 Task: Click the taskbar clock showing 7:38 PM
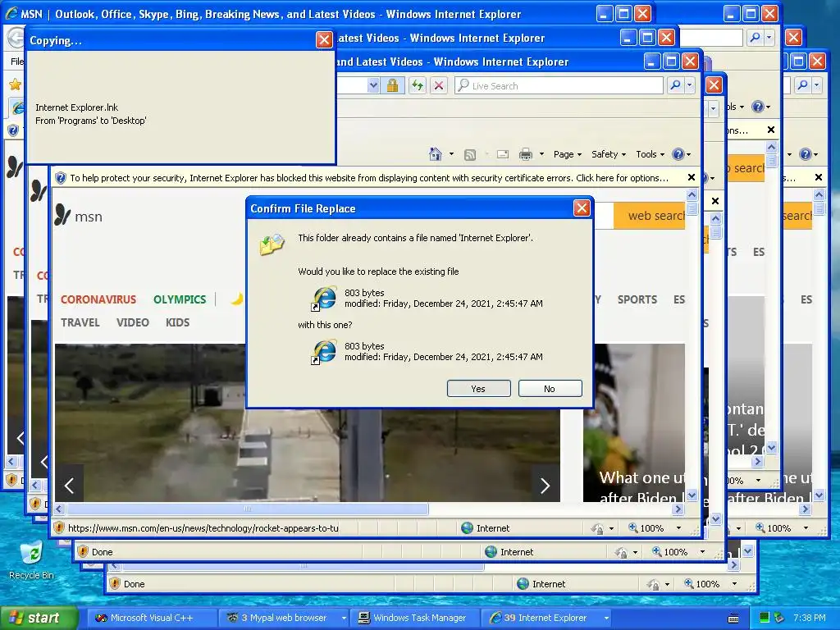pos(809,618)
